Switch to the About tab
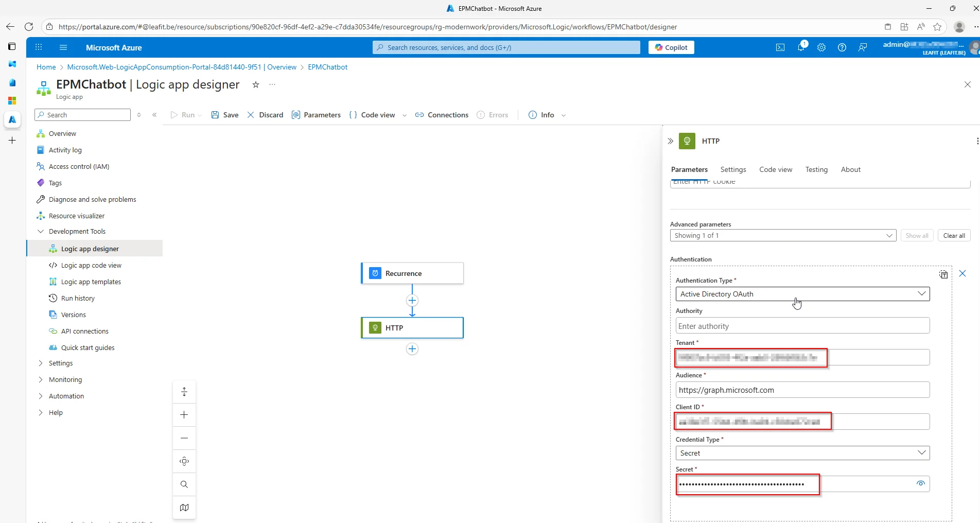Image resolution: width=980 pixels, height=523 pixels. point(850,169)
